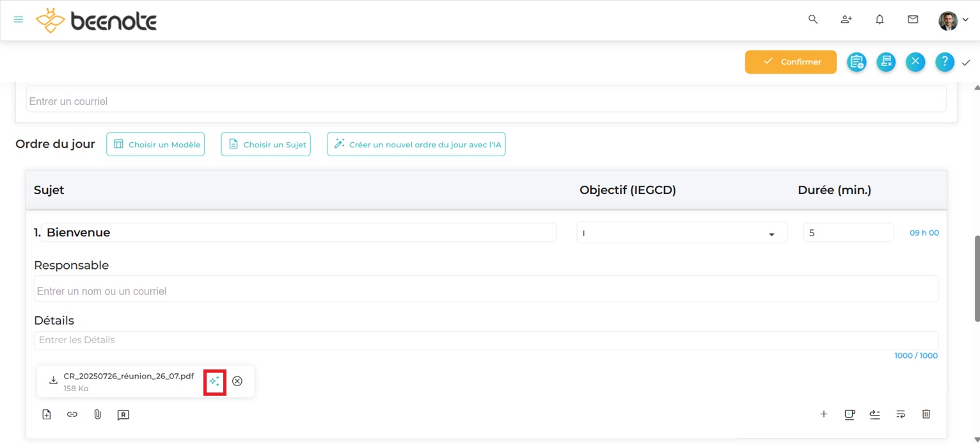The image size is (980, 445).
Task: Click the vertical page scrollbar
Action: (x=976, y=279)
